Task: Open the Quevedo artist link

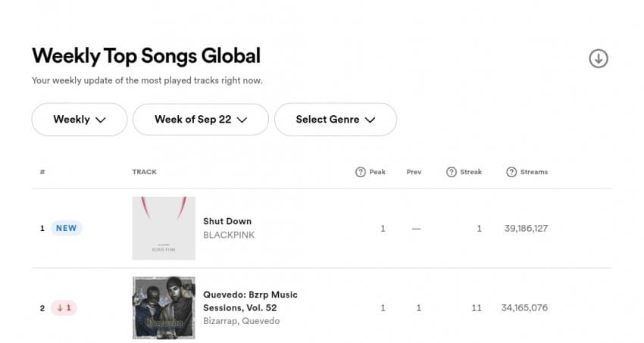Action: click(x=261, y=321)
